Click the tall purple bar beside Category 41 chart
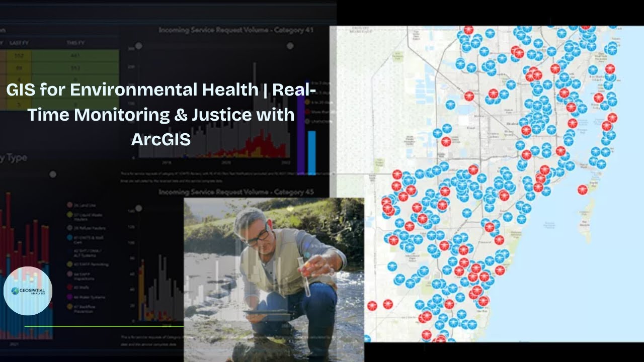The height and width of the screenshot is (362, 644). click(x=301, y=128)
